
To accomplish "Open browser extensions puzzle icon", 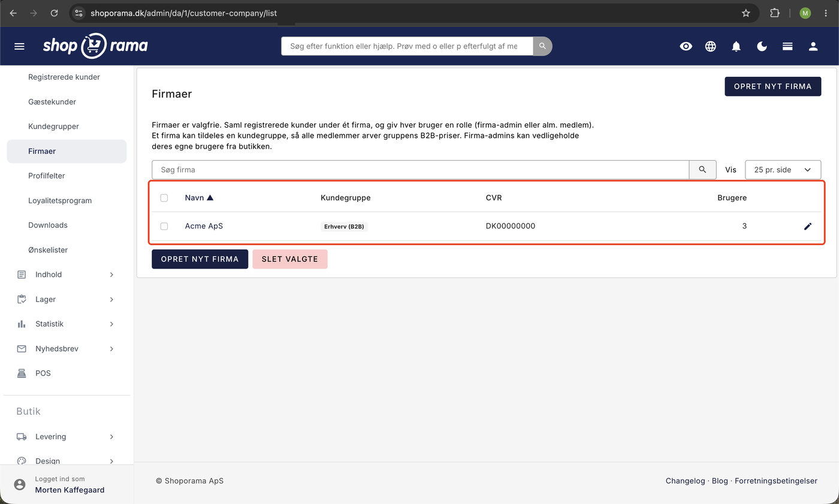I will point(775,13).
